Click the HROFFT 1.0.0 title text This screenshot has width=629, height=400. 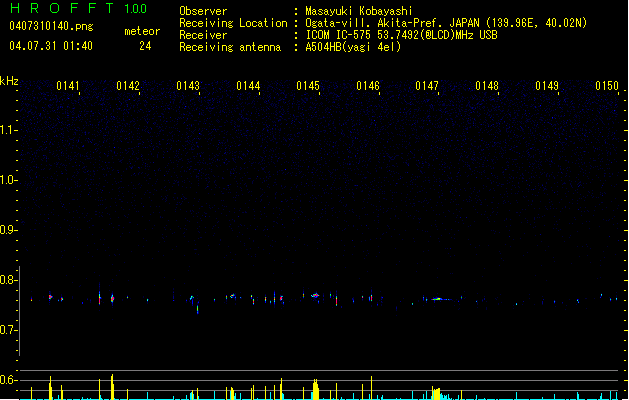79,8
